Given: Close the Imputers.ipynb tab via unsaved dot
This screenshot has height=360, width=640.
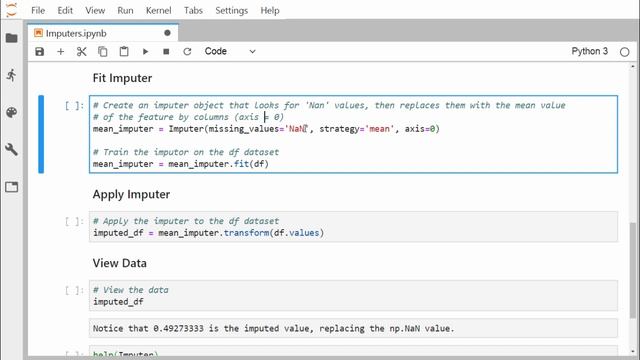Looking at the screenshot, I should pos(167,33).
